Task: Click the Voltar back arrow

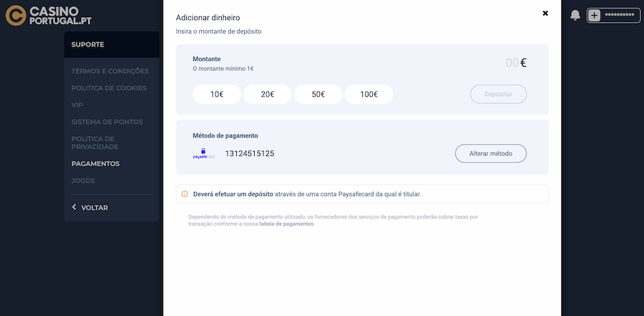Action: coord(74,207)
